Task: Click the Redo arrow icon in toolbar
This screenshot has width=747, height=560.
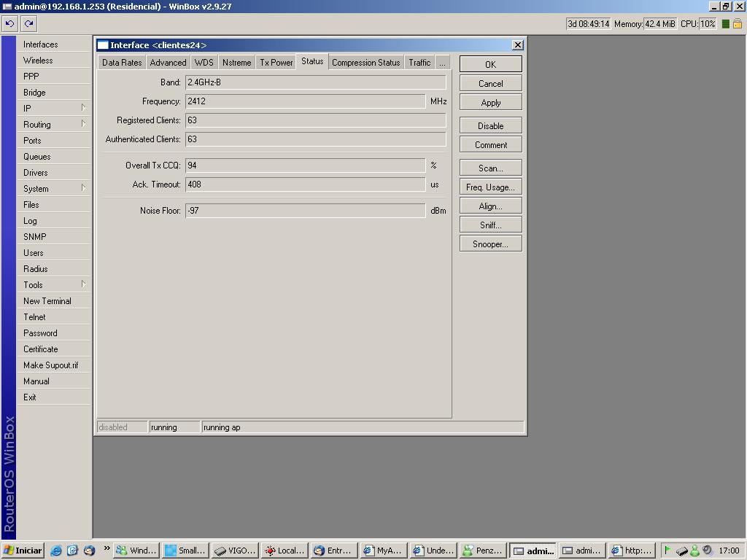Action: (x=28, y=23)
